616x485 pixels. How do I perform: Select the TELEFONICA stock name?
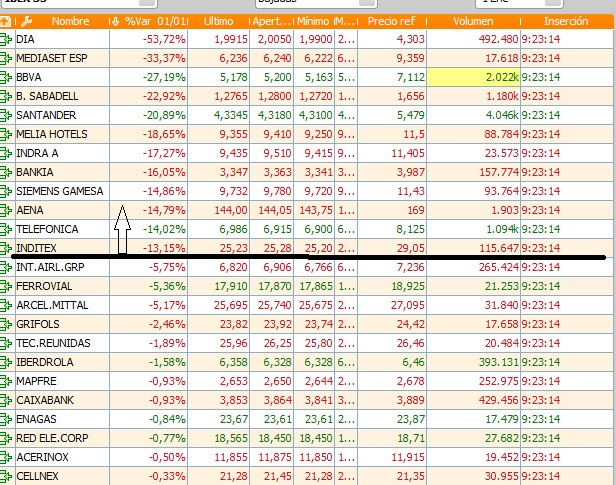point(47,229)
